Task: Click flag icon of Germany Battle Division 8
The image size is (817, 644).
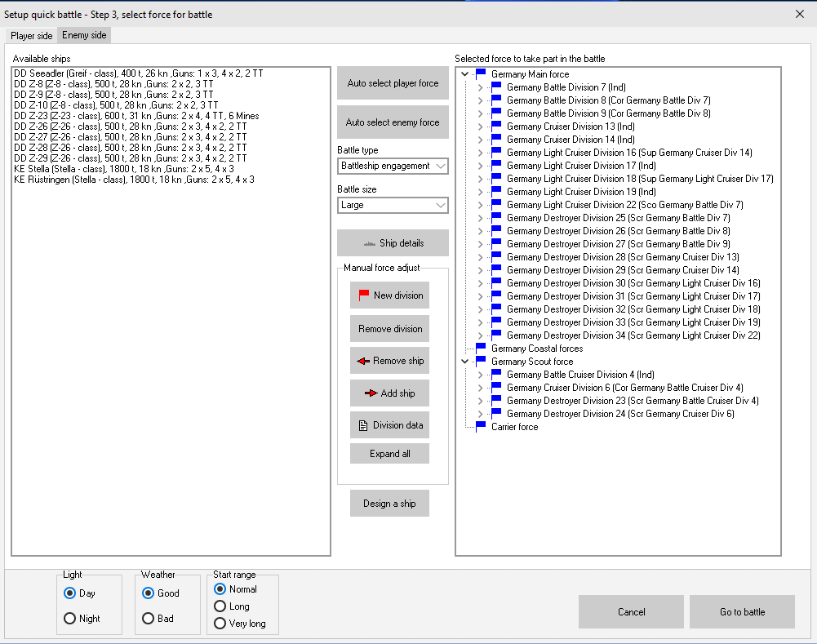Action: [x=496, y=100]
